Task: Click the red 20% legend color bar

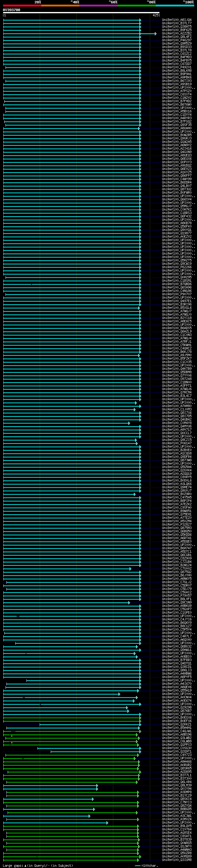Action: pos(22,6)
